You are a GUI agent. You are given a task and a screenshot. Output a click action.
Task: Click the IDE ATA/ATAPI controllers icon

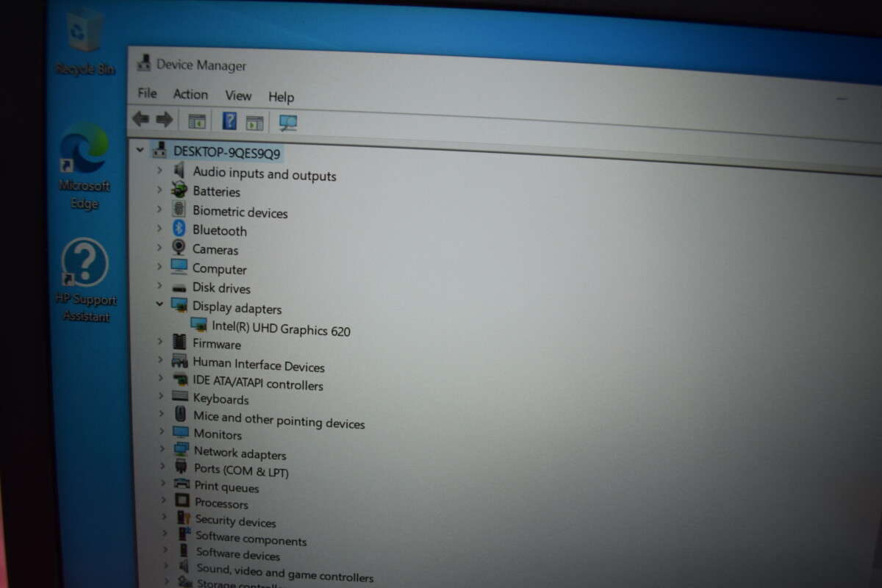pos(180,380)
